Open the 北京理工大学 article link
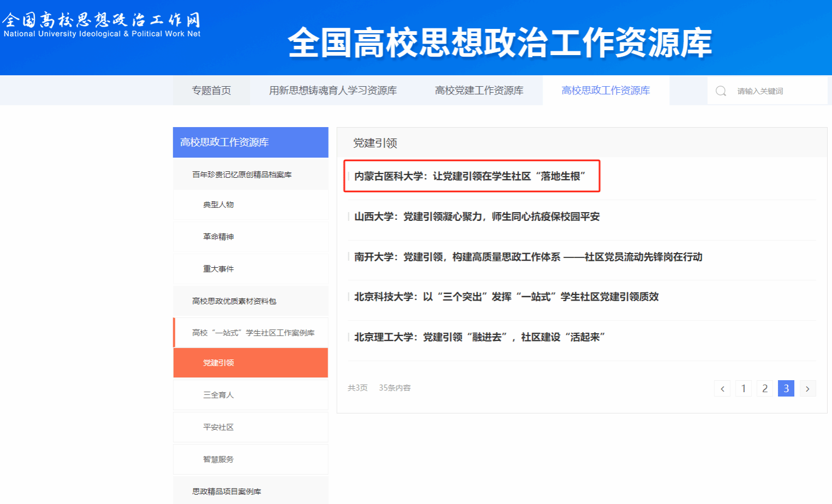This screenshot has height=504, width=832. (x=479, y=337)
